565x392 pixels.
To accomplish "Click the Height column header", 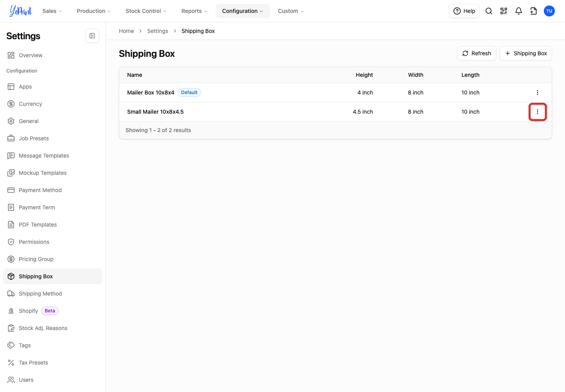I will coord(365,75).
